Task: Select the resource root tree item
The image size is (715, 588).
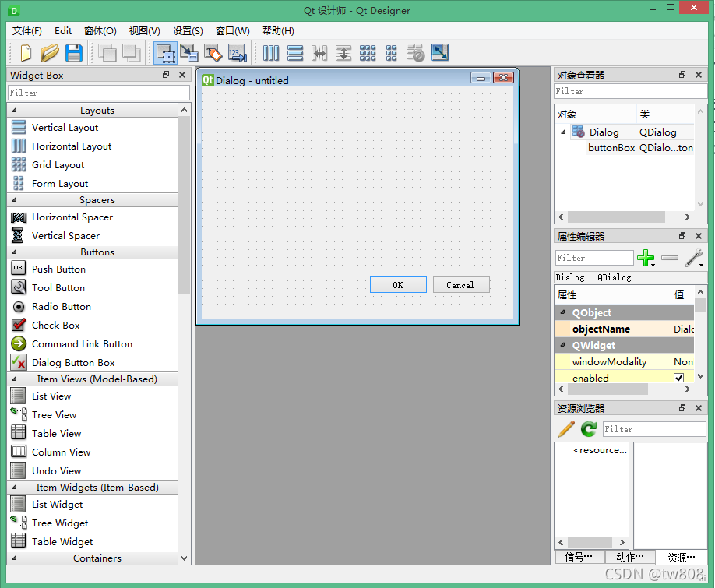Action: tap(600, 450)
